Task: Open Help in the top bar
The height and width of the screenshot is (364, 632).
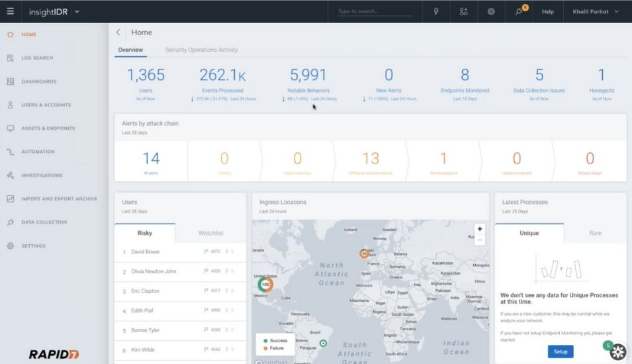Action: click(x=547, y=12)
